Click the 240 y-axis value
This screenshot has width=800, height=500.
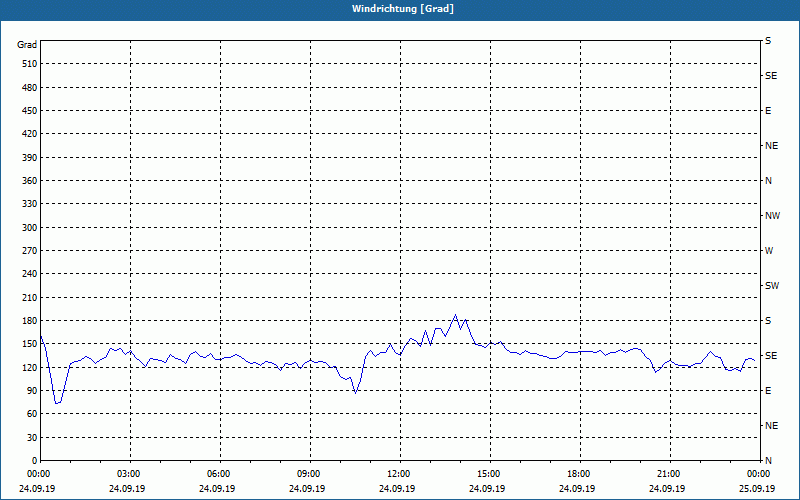(x=30, y=274)
